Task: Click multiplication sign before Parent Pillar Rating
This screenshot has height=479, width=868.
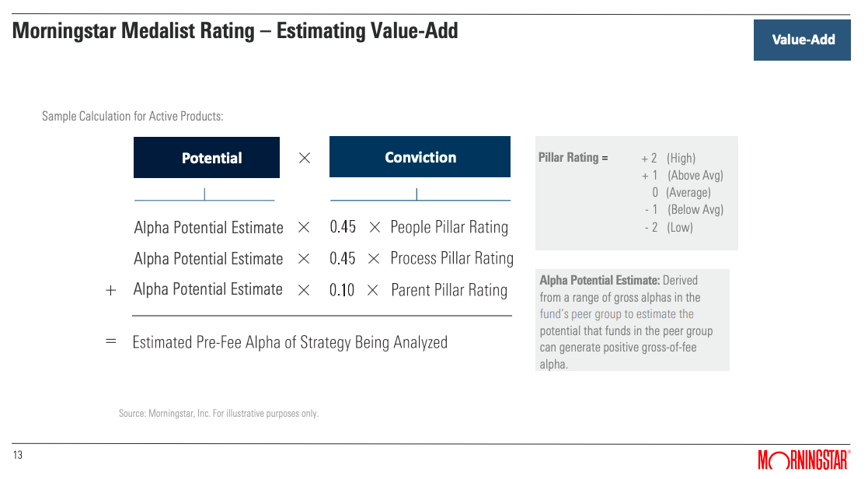Action: [372, 290]
